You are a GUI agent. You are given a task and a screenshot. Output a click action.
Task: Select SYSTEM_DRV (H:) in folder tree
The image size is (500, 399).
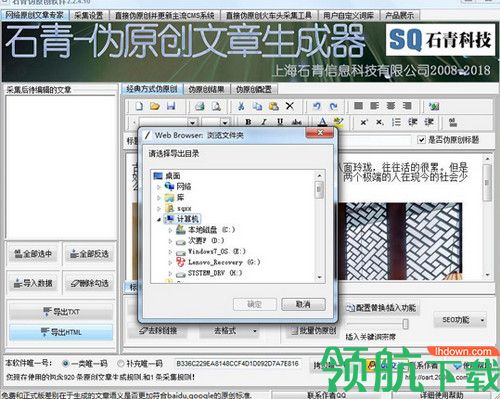pyautogui.click(x=215, y=273)
